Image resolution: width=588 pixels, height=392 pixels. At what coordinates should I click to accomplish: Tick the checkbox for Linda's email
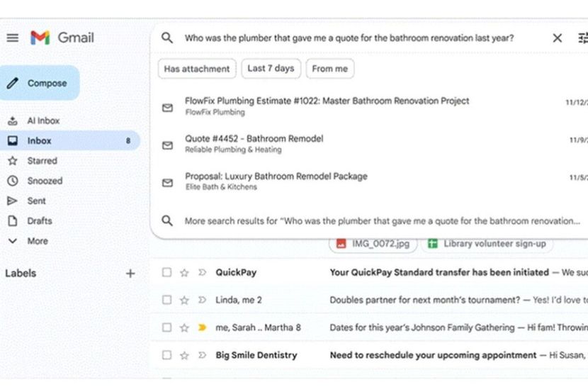coord(166,300)
